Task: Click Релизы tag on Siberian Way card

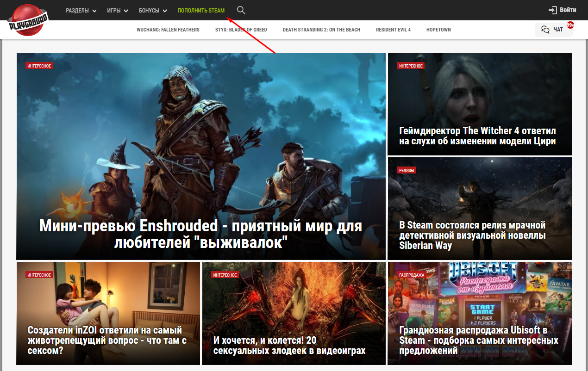Action: (x=407, y=170)
